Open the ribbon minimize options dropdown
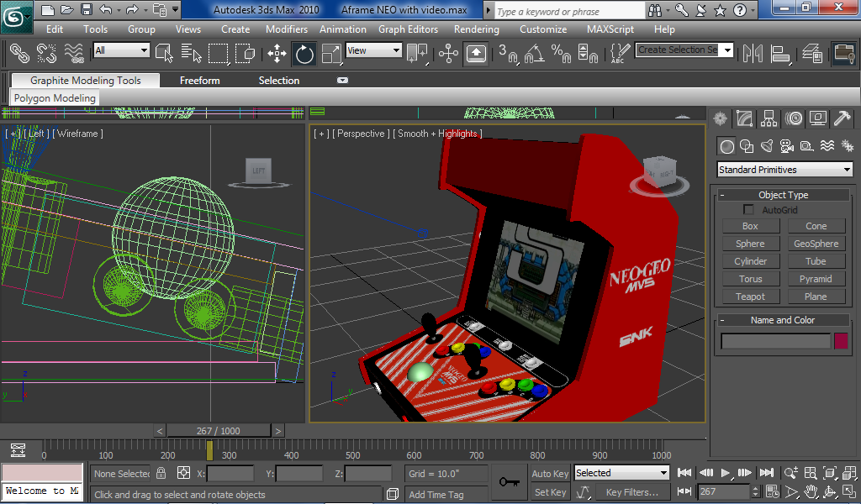 342,80
